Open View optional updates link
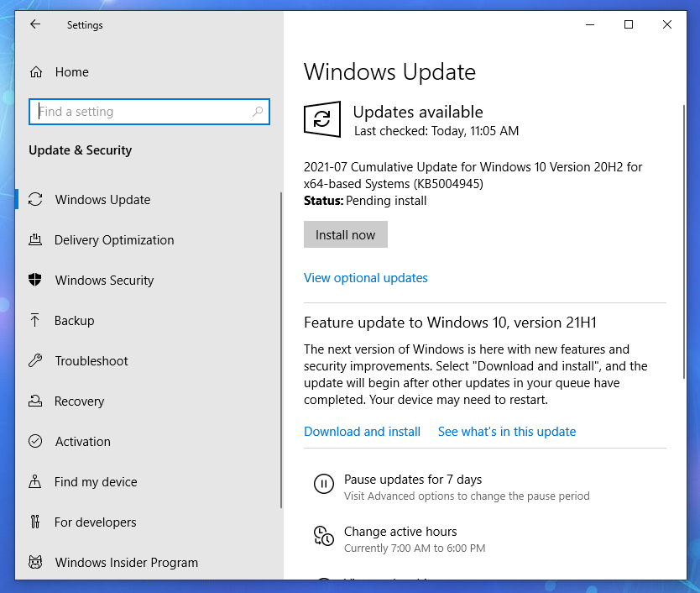 click(x=366, y=278)
